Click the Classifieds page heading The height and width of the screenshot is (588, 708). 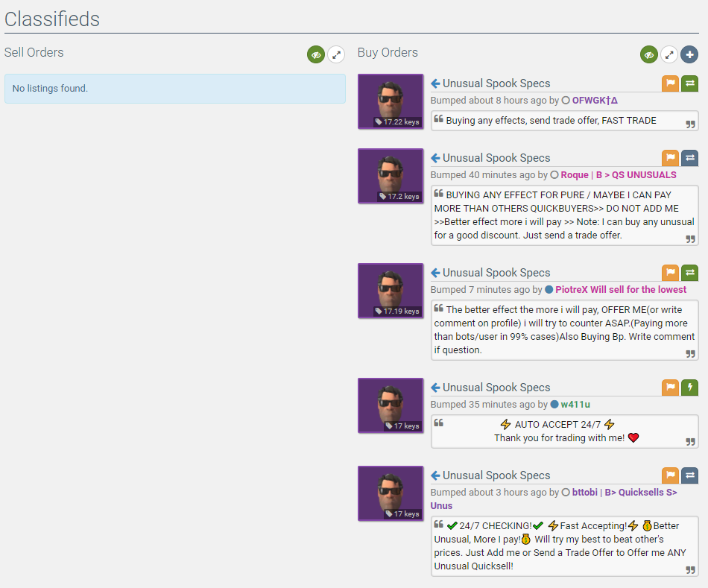pyautogui.click(x=52, y=19)
